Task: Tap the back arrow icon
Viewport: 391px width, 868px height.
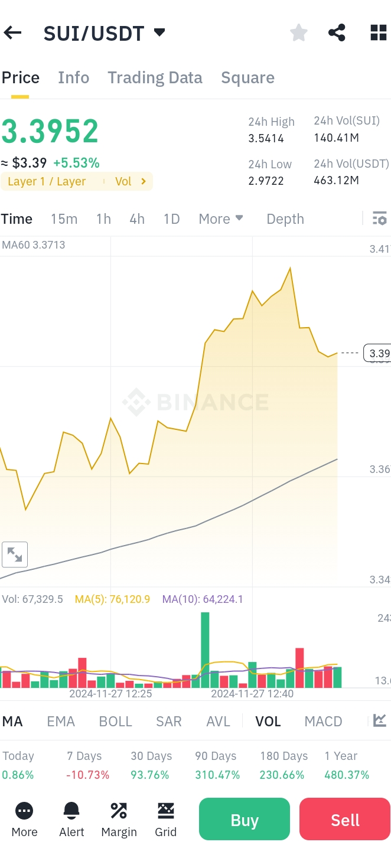Action: pyautogui.click(x=13, y=33)
